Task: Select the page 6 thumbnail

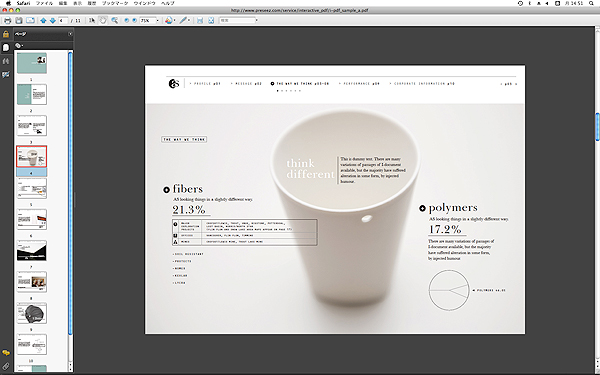Action: coord(32,219)
